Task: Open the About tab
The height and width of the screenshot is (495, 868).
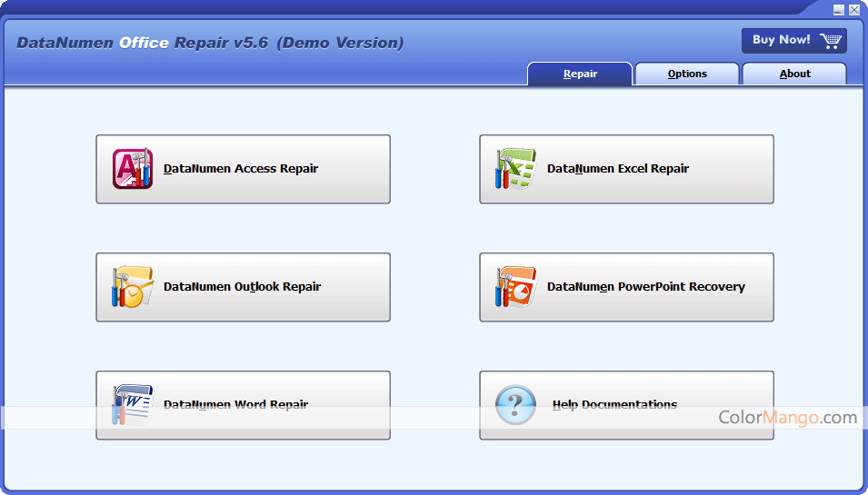Action: tap(794, 74)
